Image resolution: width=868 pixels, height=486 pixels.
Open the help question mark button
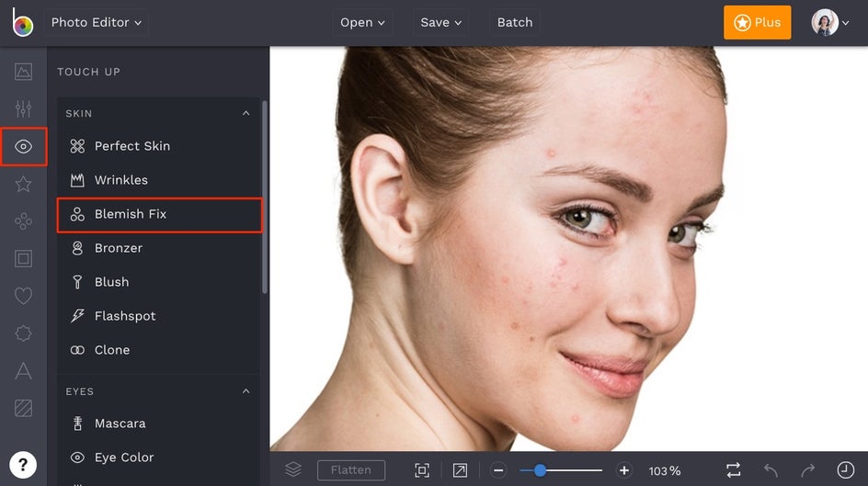tap(23, 465)
